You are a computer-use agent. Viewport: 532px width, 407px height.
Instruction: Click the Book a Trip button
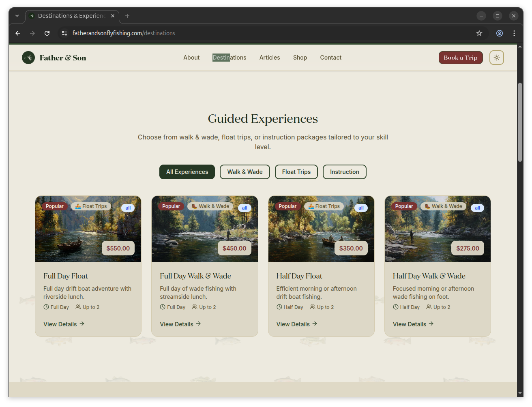(461, 58)
